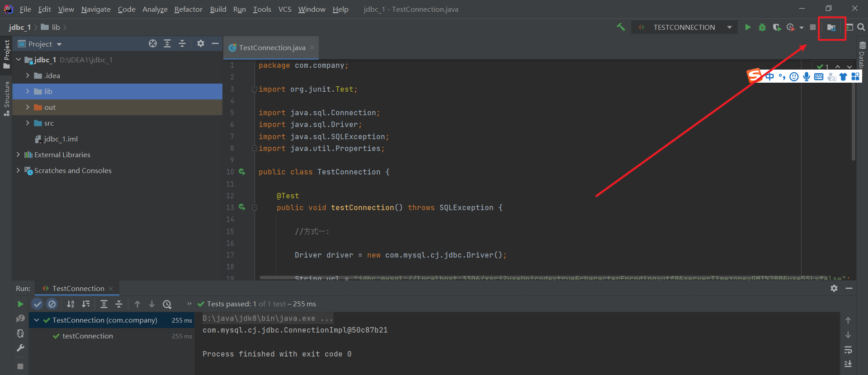Image resolution: width=868 pixels, height=375 pixels.
Task: Click the Stop square in Run sidebar
Action: click(x=20, y=366)
